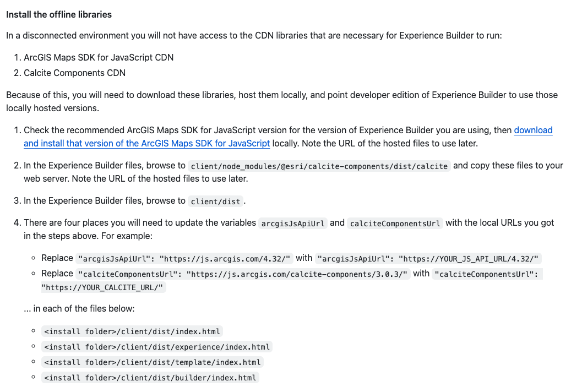Click the "In a disconnected environment" paragraph
The height and width of the screenshot is (392, 582).
(254, 36)
